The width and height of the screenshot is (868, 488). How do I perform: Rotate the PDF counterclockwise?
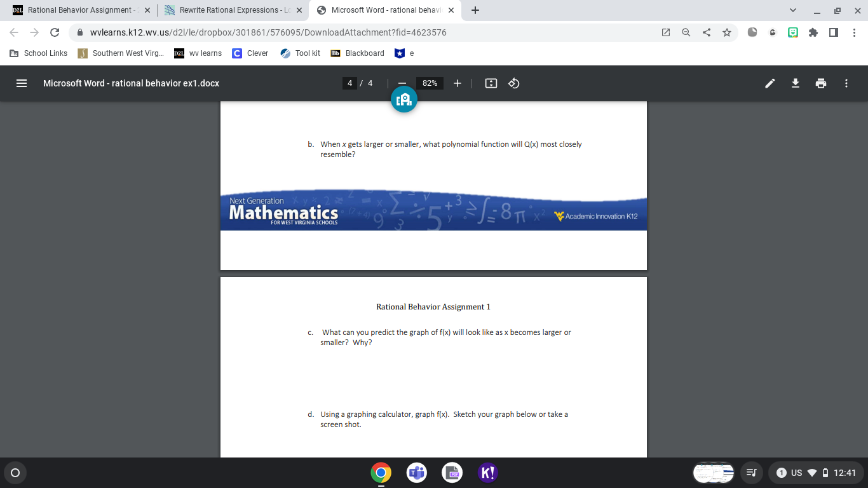tap(513, 83)
